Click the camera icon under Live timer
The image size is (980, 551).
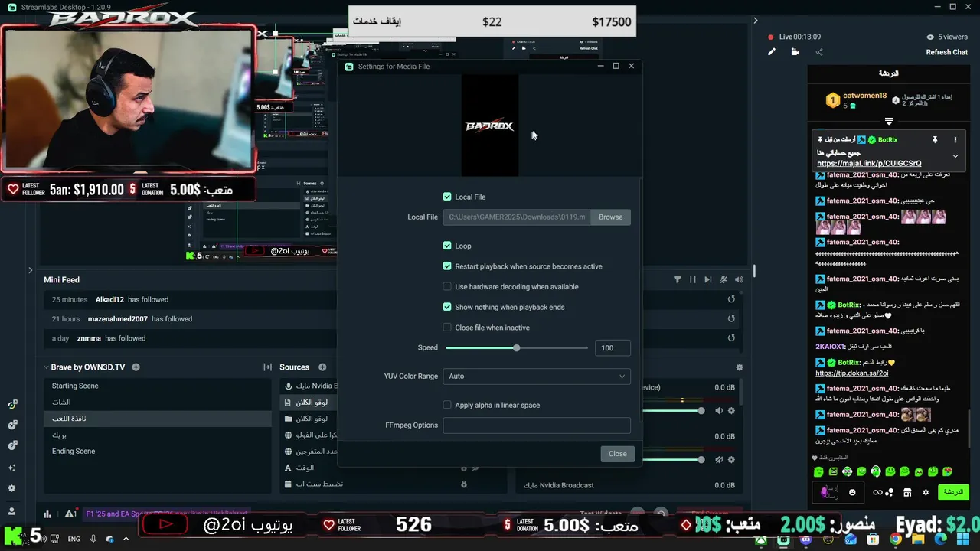click(795, 52)
